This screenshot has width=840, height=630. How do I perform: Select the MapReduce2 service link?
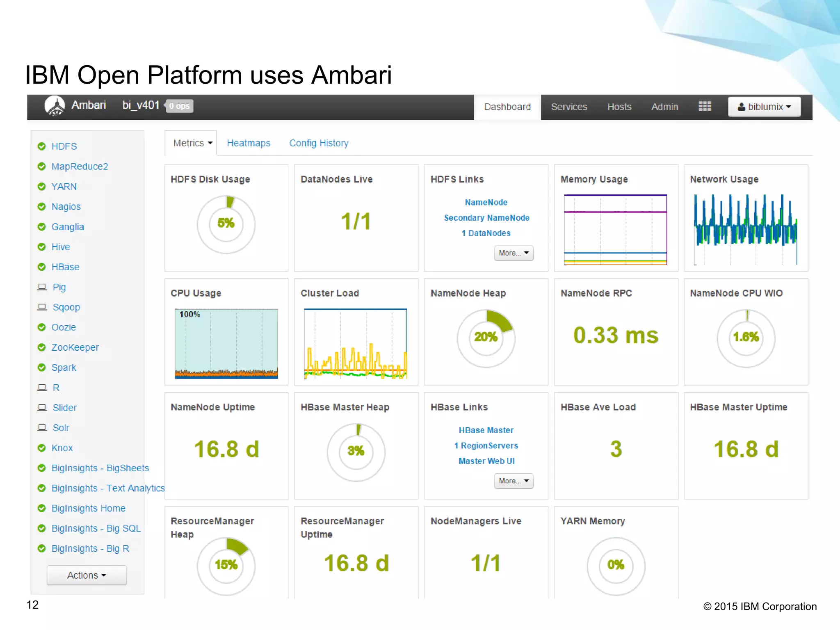point(80,167)
